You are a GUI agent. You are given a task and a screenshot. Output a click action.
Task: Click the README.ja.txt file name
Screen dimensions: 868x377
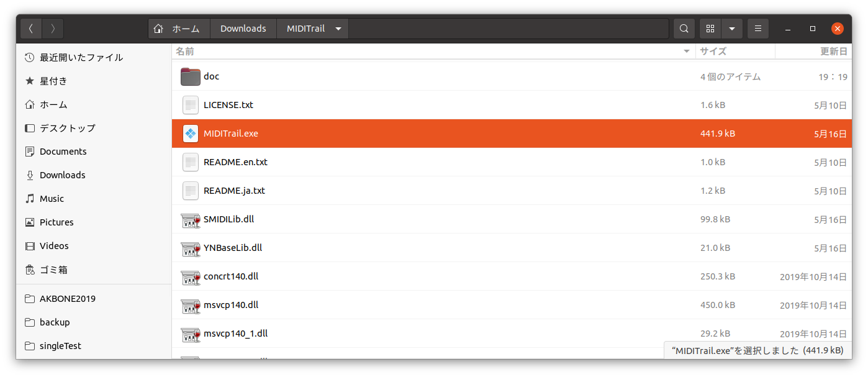click(x=234, y=191)
